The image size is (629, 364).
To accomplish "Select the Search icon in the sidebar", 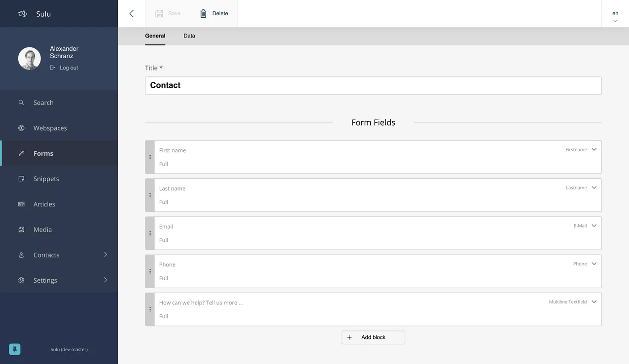I will pos(21,102).
